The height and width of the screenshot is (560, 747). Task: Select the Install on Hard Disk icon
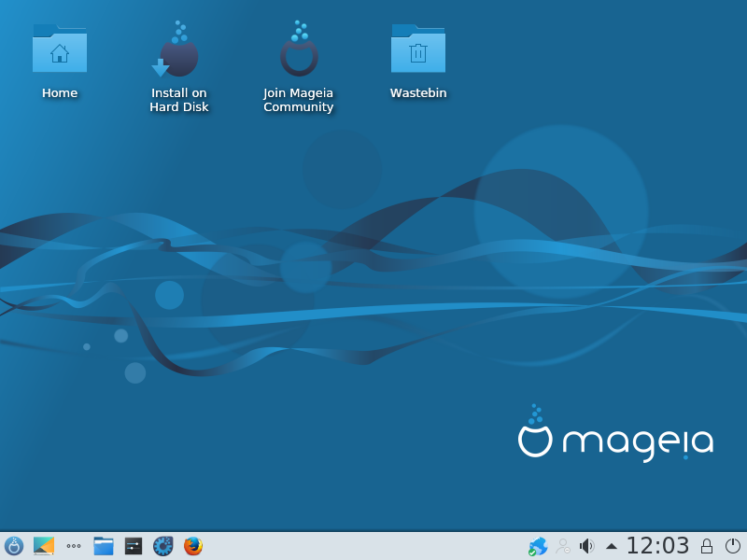[177, 50]
